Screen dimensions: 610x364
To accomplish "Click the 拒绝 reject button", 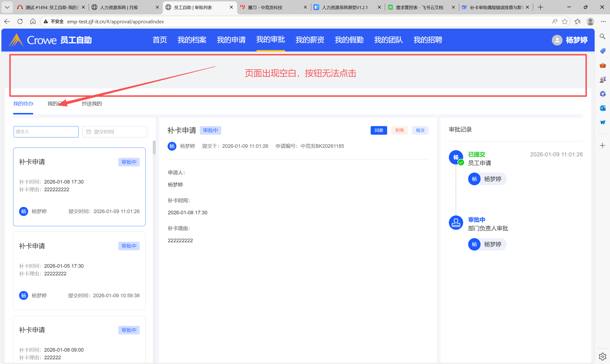I will (x=399, y=130).
